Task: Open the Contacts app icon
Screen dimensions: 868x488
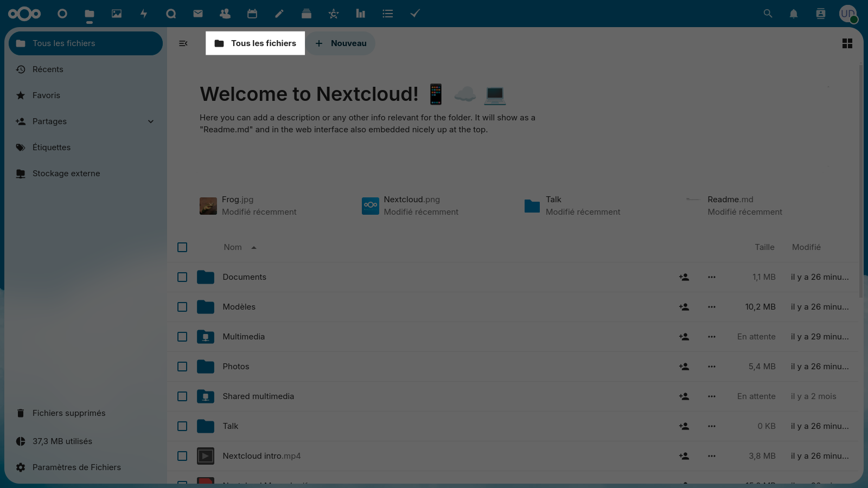Action: [x=225, y=14]
